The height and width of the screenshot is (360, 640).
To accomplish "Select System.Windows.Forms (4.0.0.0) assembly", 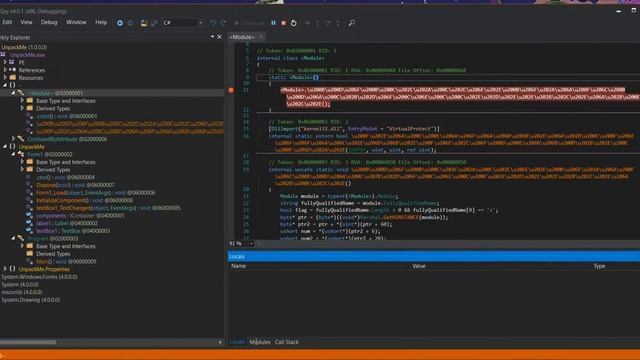I will [39, 277].
